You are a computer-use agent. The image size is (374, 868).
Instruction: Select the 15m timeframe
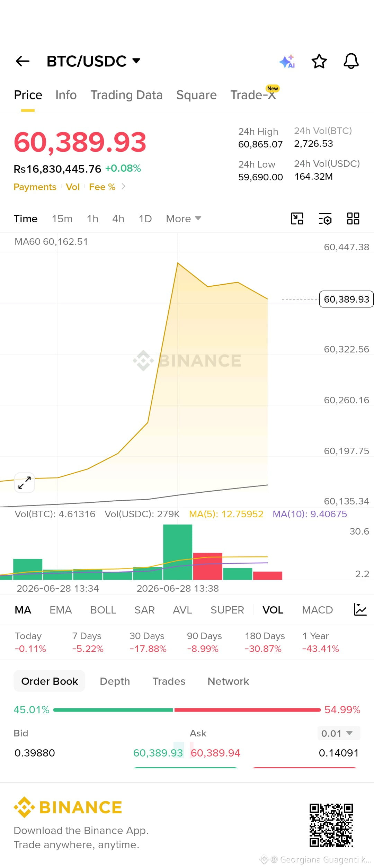[x=62, y=219]
